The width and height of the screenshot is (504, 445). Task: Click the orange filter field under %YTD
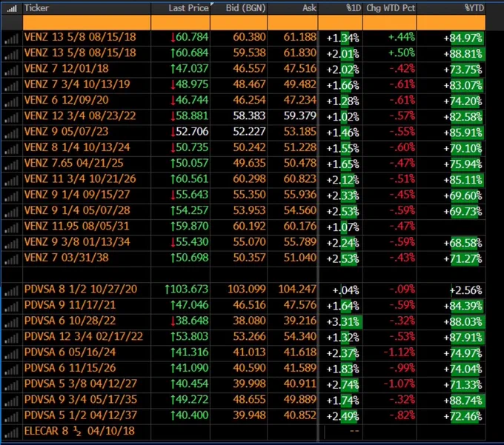pos(451,22)
